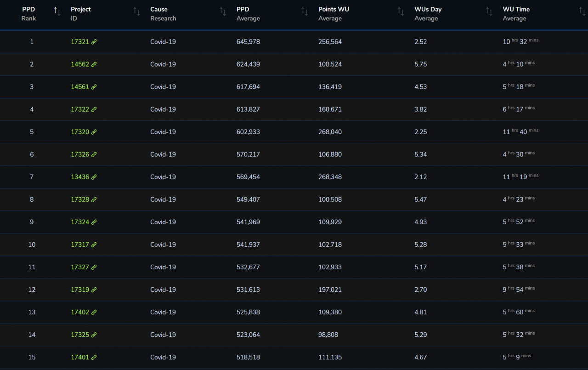
Task: Sort table by PPD Rank arrows
Action: click(x=57, y=11)
